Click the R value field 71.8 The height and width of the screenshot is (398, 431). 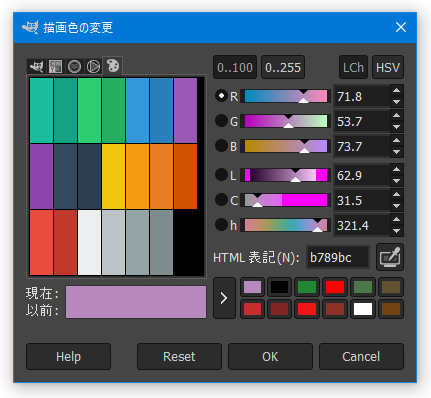coord(362,96)
